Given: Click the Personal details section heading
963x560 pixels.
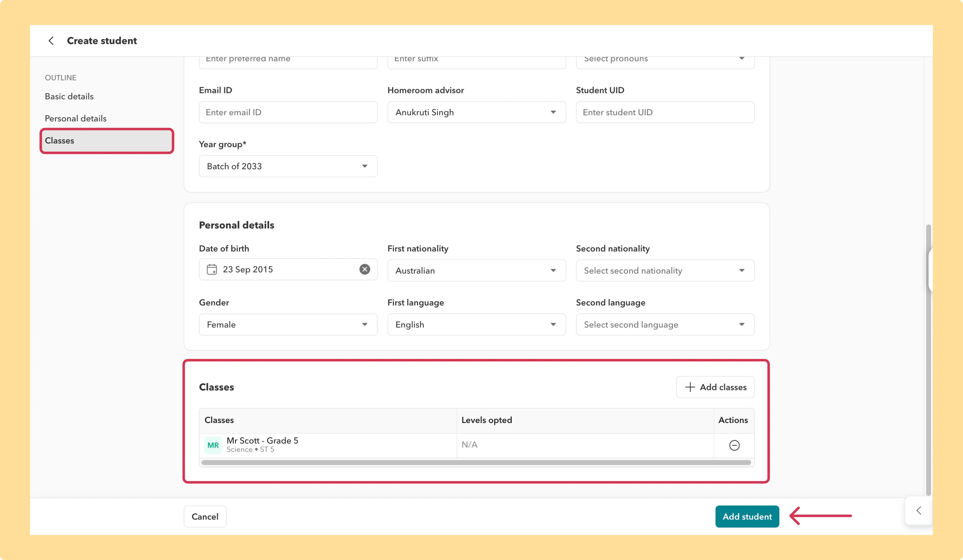Looking at the screenshot, I should [237, 225].
